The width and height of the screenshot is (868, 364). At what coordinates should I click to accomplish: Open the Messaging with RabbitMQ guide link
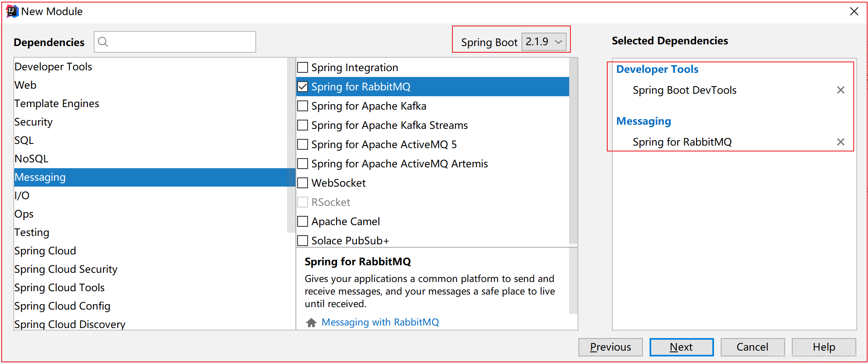tap(380, 322)
